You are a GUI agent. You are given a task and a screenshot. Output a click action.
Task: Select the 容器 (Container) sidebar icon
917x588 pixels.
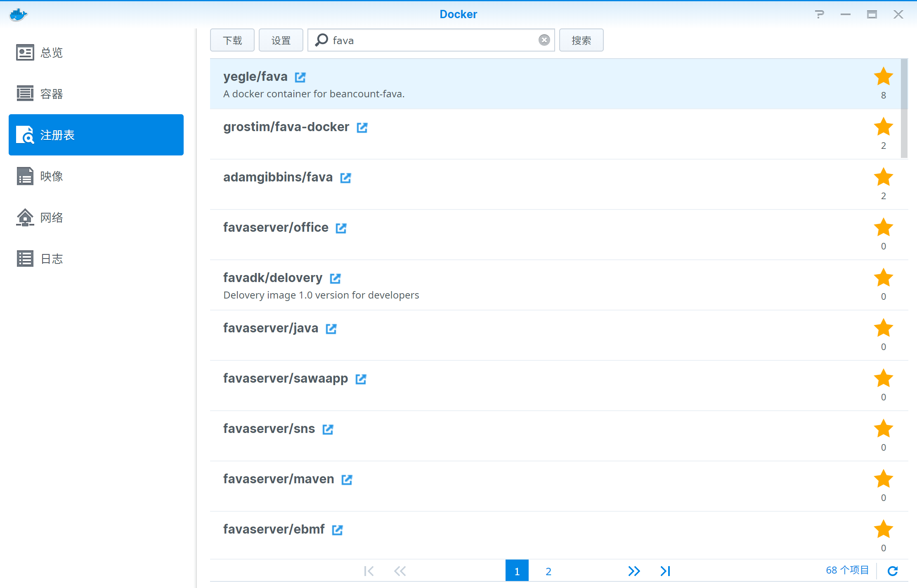coord(51,94)
